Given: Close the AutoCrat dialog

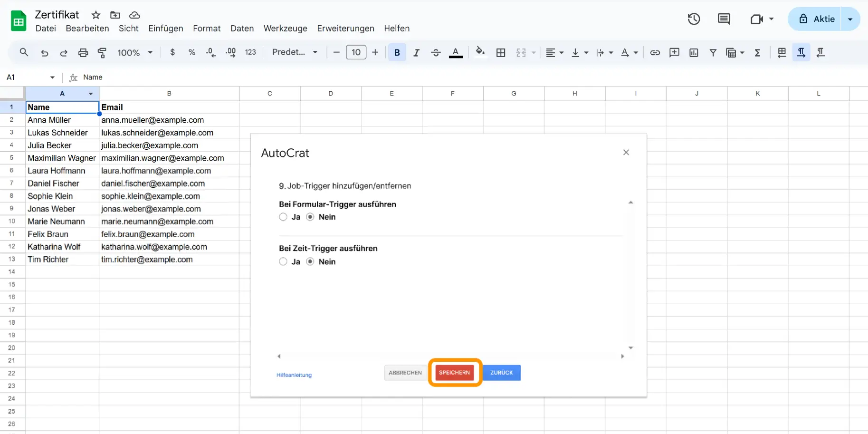Looking at the screenshot, I should click(x=626, y=153).
